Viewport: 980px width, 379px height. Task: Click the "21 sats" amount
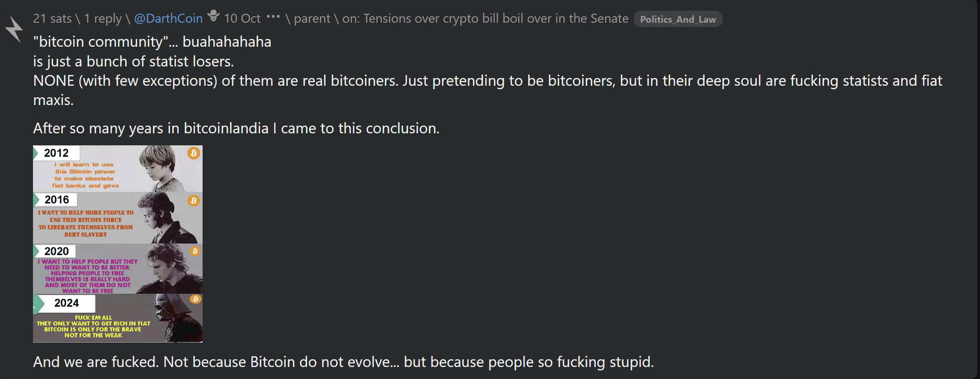[52, 18]
